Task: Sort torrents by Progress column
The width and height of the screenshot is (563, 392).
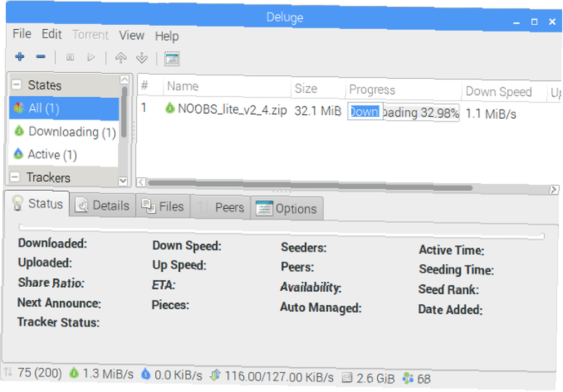Action: tap(403, 90)
